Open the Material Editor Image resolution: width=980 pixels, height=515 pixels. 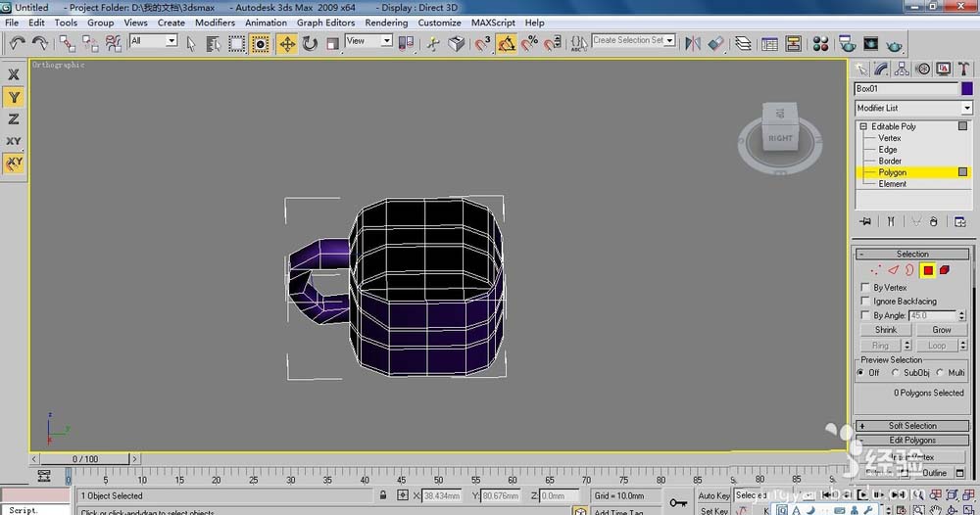[x=820, y=43]
